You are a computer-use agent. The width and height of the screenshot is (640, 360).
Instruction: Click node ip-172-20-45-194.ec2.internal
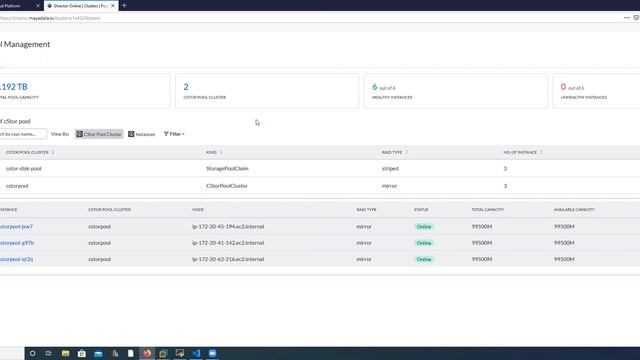(228, 227)
